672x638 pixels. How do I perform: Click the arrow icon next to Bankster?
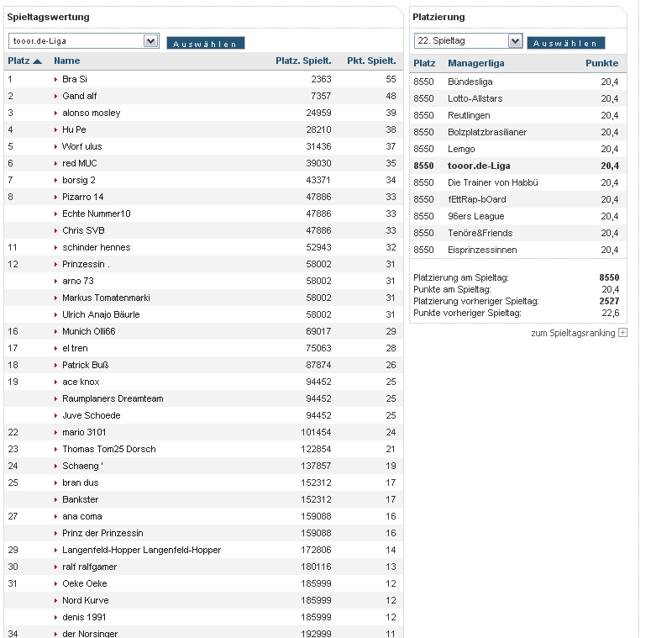56,499
